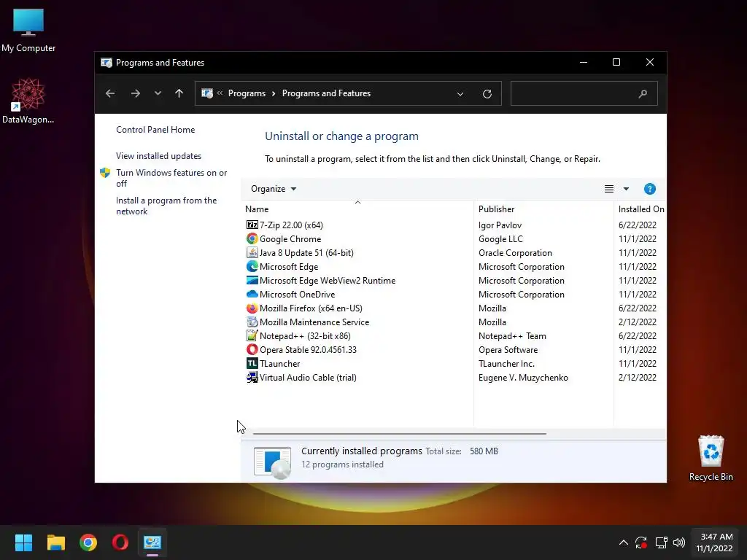
Task: Click the Igor Pavlov publisher cell
Action: click(x=500, y=225)
